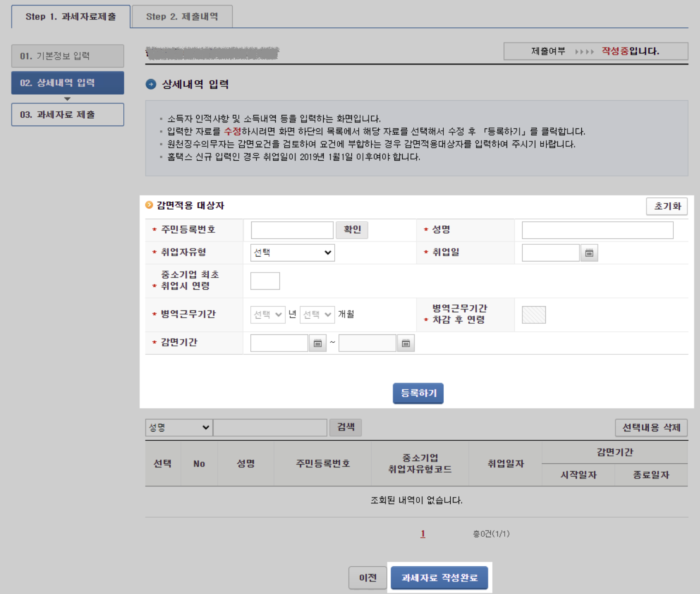The height and width of the screenshot is (594, 700).
Task: Click the 조회된 내역이 없습니다 message
Action: pos(416,500)
